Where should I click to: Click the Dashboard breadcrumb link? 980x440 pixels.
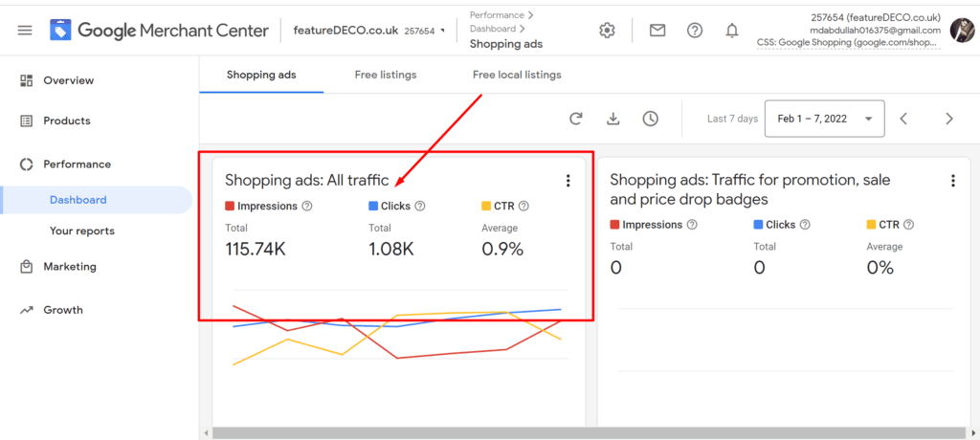(x=493, y=29)
